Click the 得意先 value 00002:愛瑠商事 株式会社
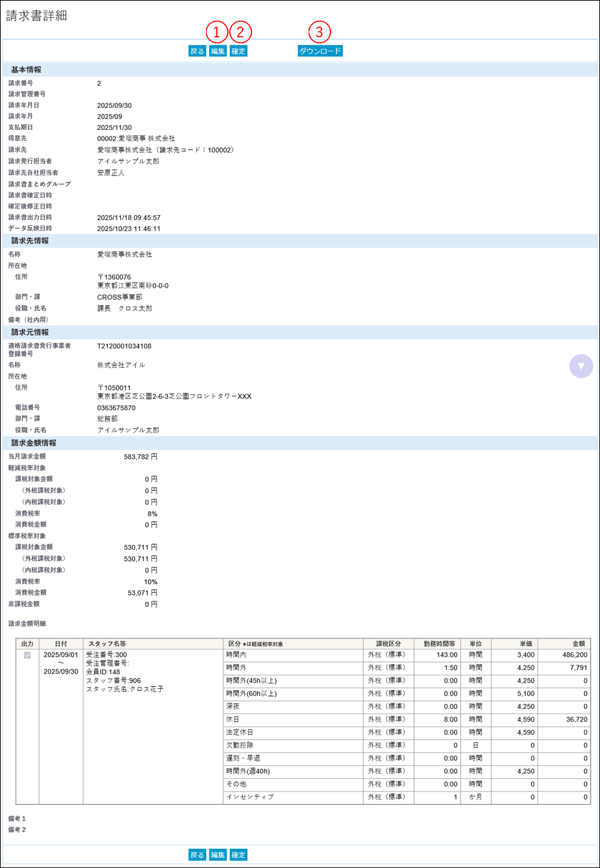Screen dimensions: 600x868 tap(136, 139)
